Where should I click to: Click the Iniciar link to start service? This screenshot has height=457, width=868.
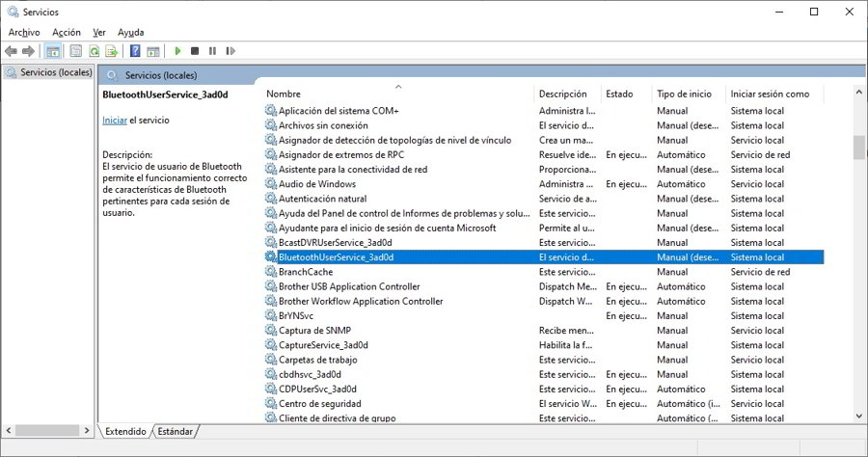click(114, 120)
